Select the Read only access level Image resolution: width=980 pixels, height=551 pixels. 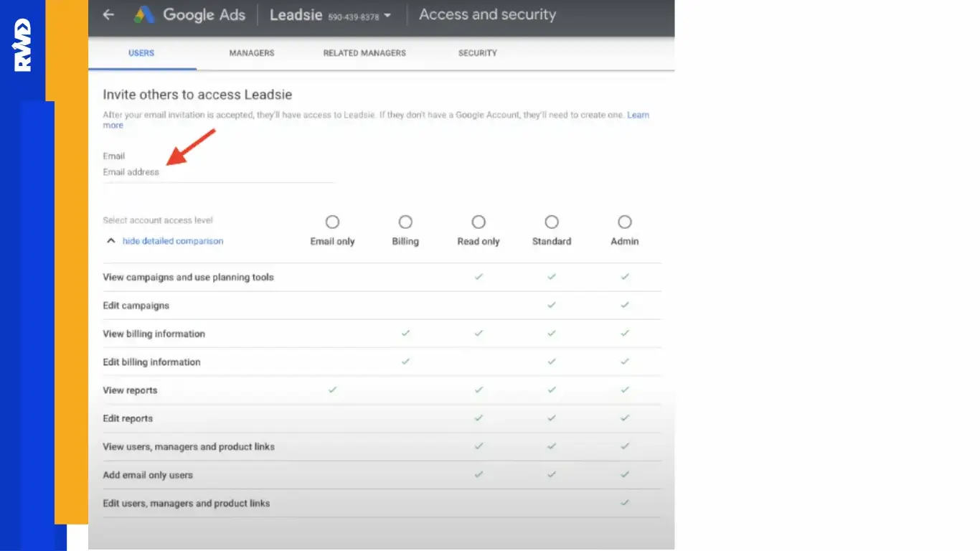479,222
